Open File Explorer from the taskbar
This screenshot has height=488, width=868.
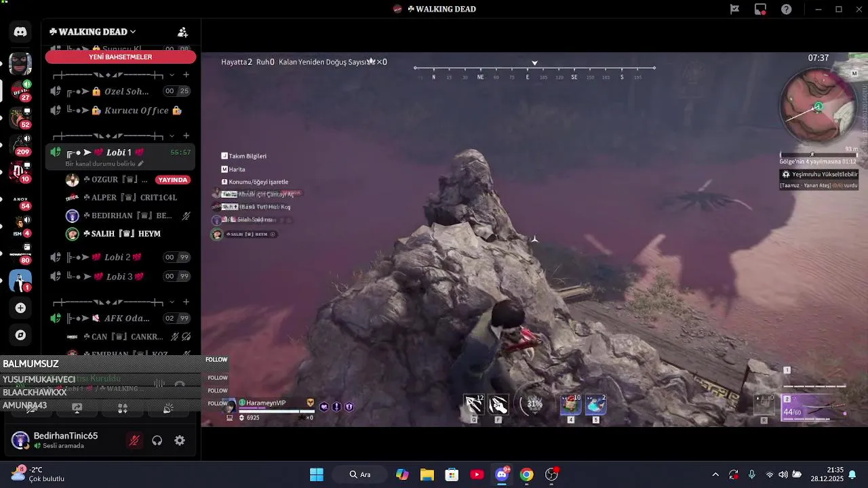427,474
